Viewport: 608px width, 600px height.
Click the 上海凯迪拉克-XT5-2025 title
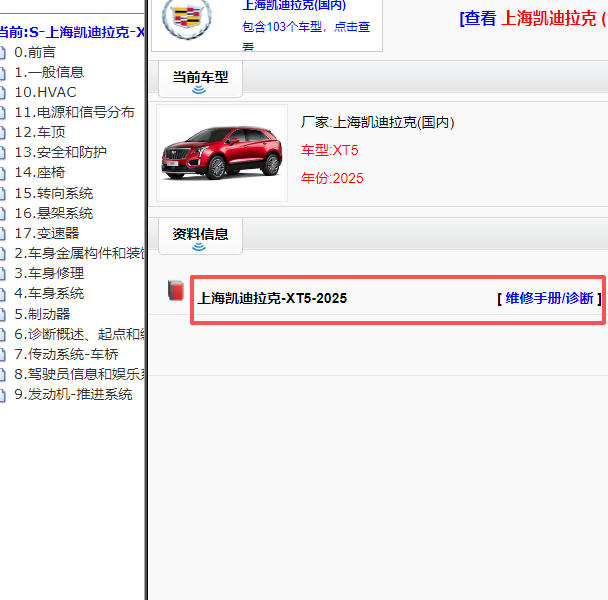click(272, 298)
